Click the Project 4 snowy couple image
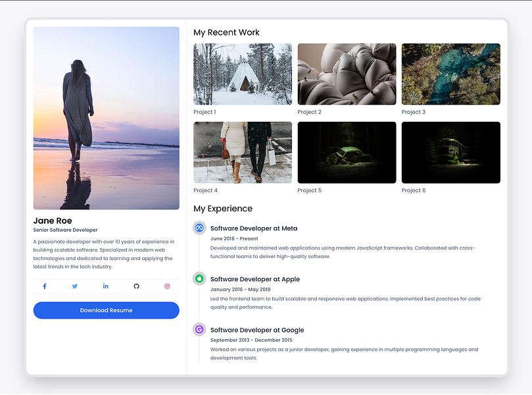Image resolution: width=532 pixels, height=395 pixels. pyautogui.click(x=242, y=152)
